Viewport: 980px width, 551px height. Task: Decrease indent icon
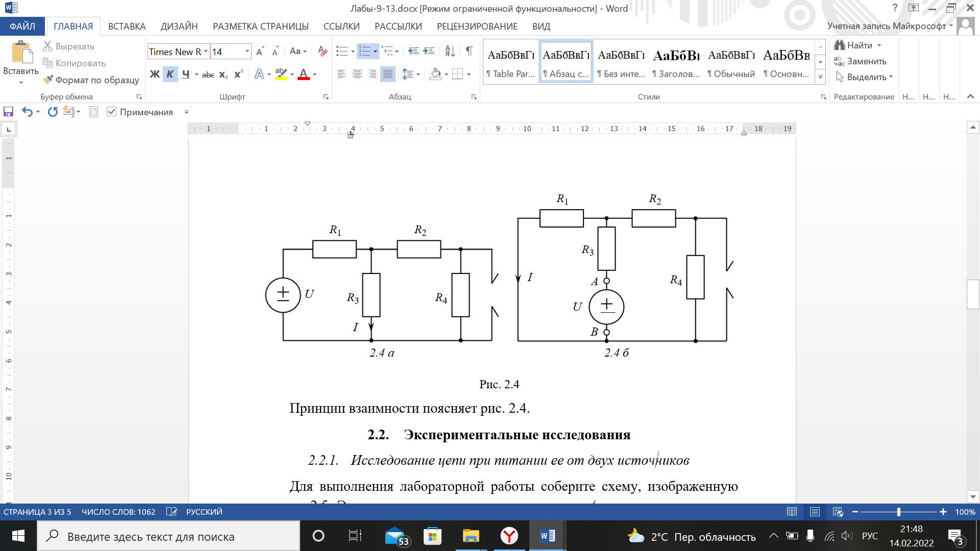[x=413, y=51]
